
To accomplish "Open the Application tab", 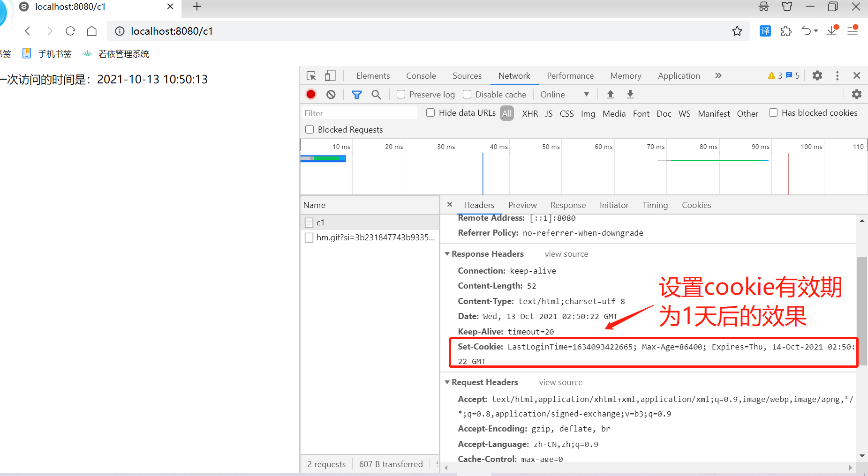I will click(x=679, y=76).
